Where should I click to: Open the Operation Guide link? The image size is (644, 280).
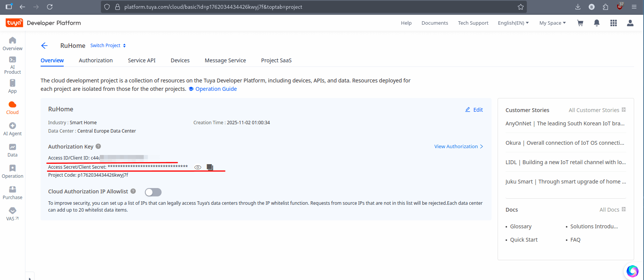[216, 89]
